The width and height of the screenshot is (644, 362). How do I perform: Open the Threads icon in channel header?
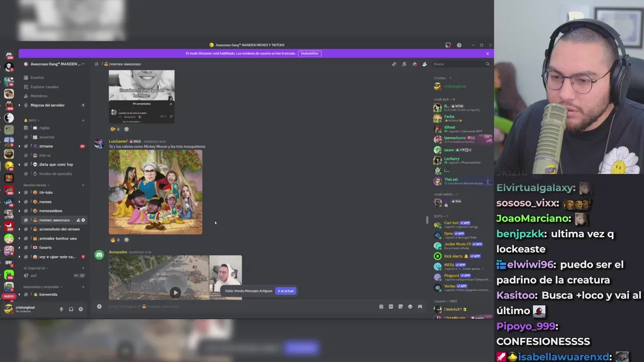tap(394, 64)
